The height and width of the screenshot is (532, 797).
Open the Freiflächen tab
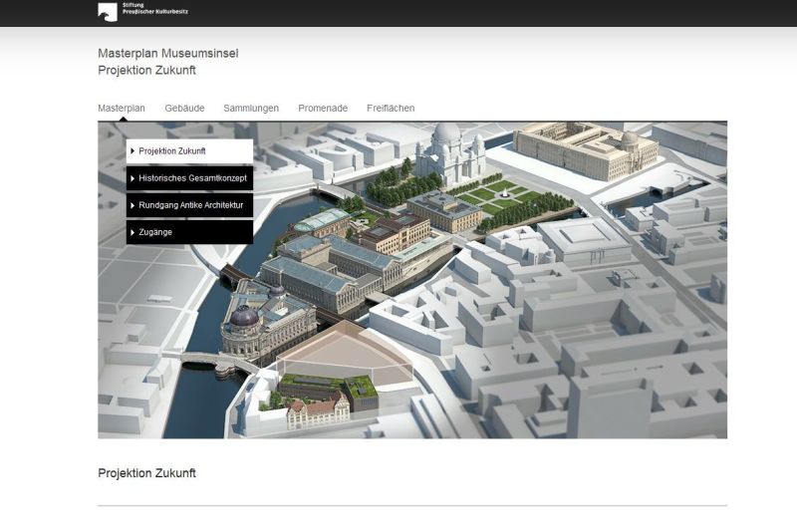tap(391, 109)
